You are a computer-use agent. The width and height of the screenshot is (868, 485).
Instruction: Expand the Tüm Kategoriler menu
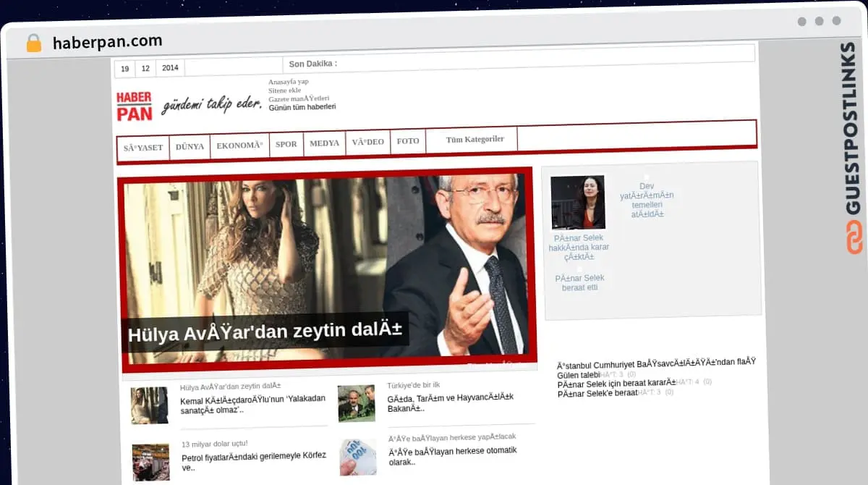(x=475, y=140)
